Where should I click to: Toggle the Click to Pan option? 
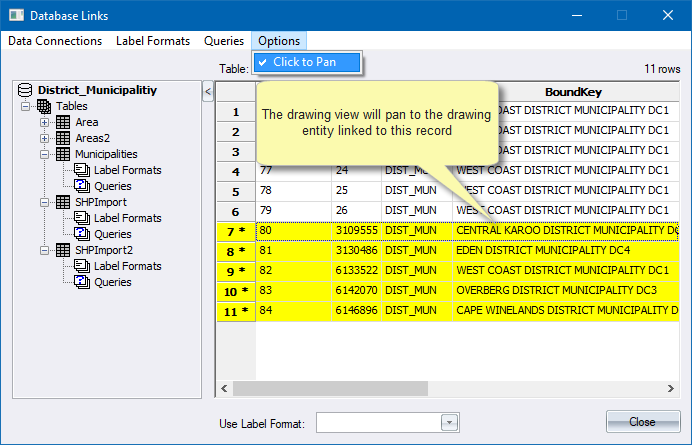(306, 62)
